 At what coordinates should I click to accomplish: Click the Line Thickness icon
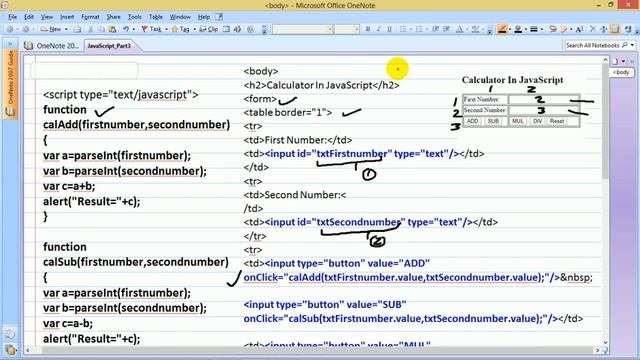[533, 29]
